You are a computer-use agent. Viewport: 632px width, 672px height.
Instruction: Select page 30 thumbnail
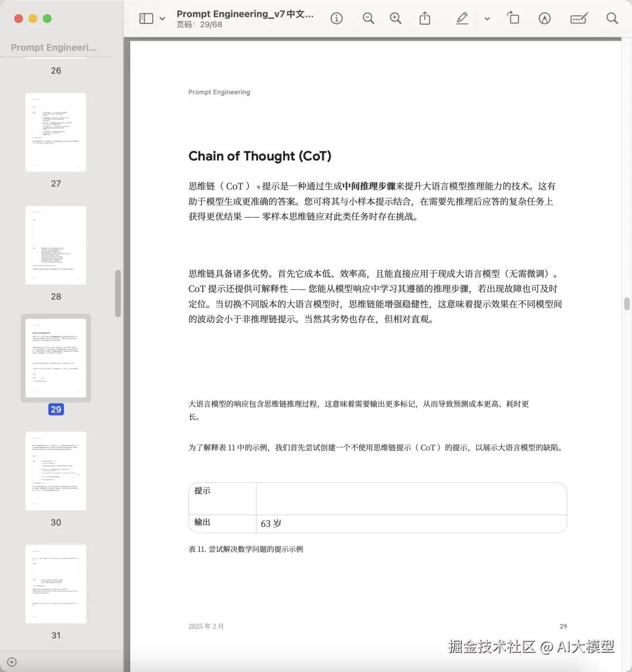click(56, 471)
